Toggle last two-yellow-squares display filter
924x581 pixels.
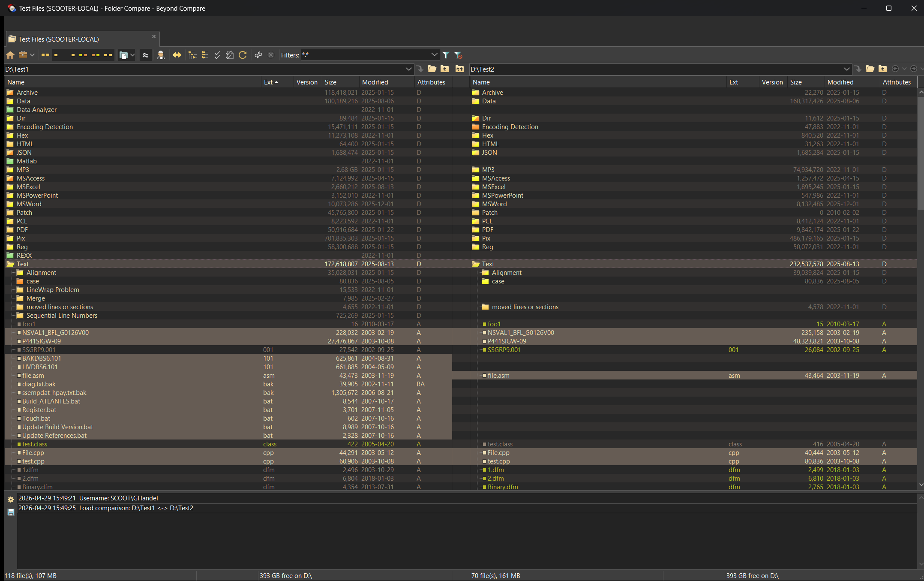[108, 55]
